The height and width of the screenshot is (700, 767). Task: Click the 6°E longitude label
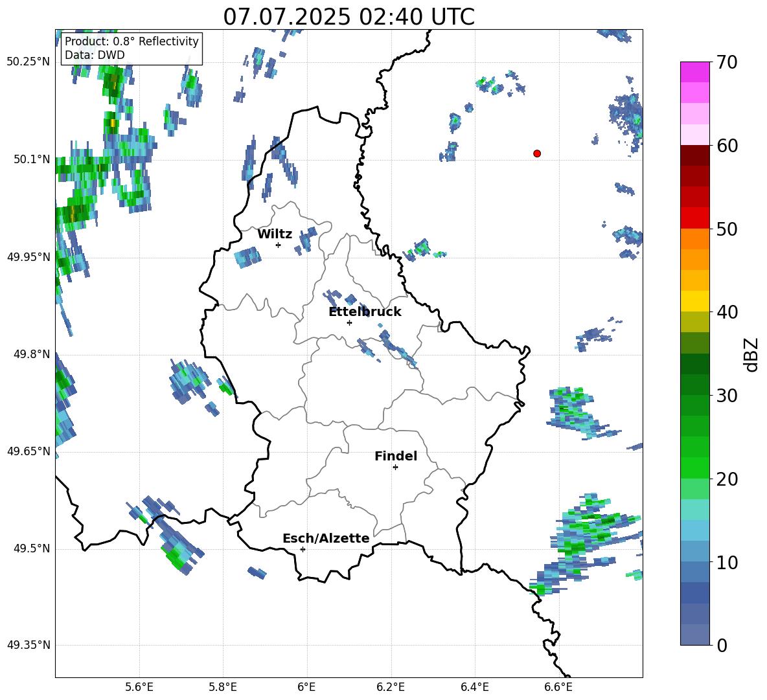(306, 687)
